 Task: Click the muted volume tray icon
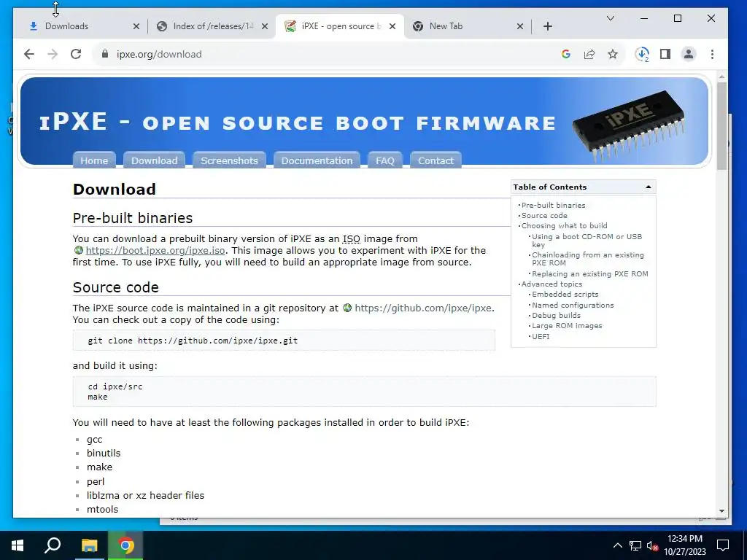pyautogui.click(x=652, y=545)
